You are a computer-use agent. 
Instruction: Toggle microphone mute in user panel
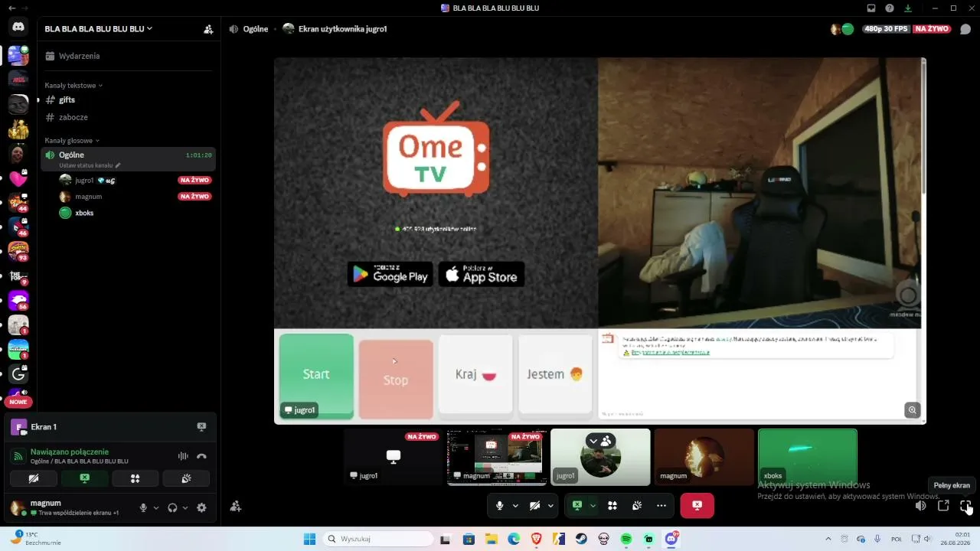[x=143, y=507]
